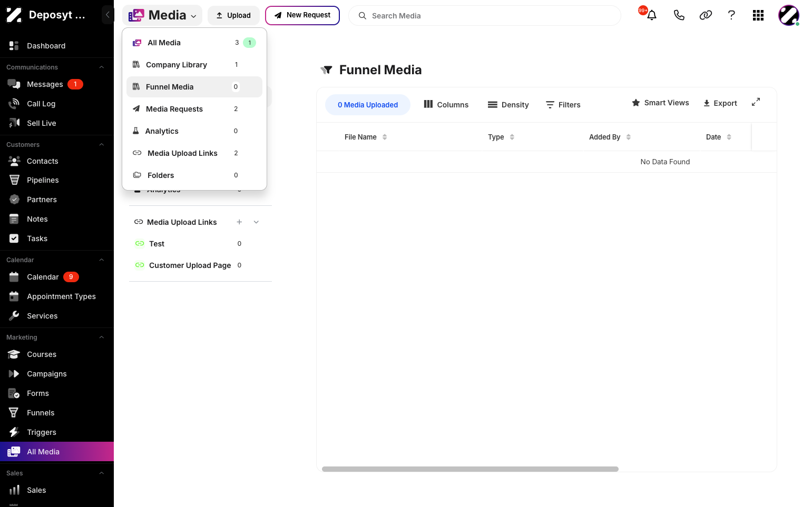Click the table's horizontal scrollbar
Viewport: 812px width, 507px height.
coord(470,469)
